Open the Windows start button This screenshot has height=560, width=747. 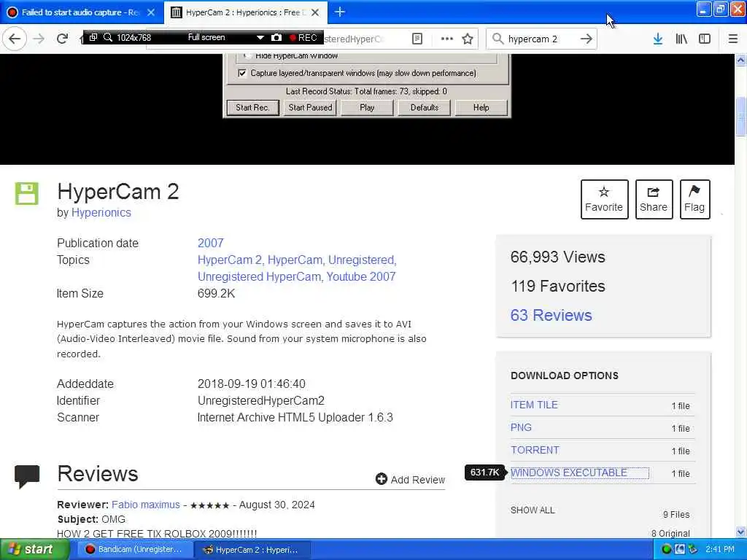[x=34, y=550]
